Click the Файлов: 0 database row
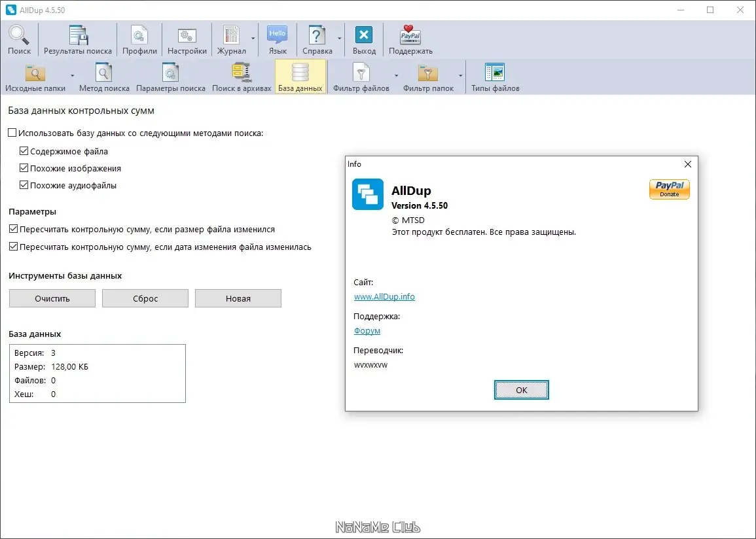Image resolution: width=756 pixels, height=539 pixels. point(35,381)
